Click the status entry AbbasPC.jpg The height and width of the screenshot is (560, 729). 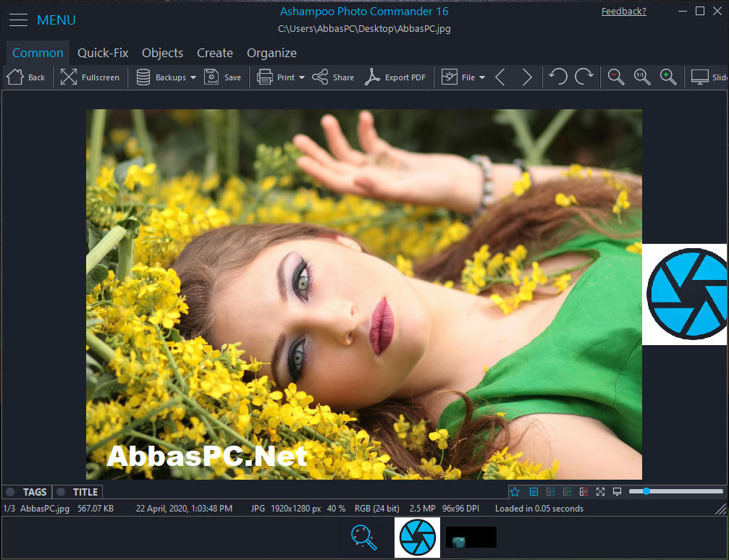click(x=45, y=509)
